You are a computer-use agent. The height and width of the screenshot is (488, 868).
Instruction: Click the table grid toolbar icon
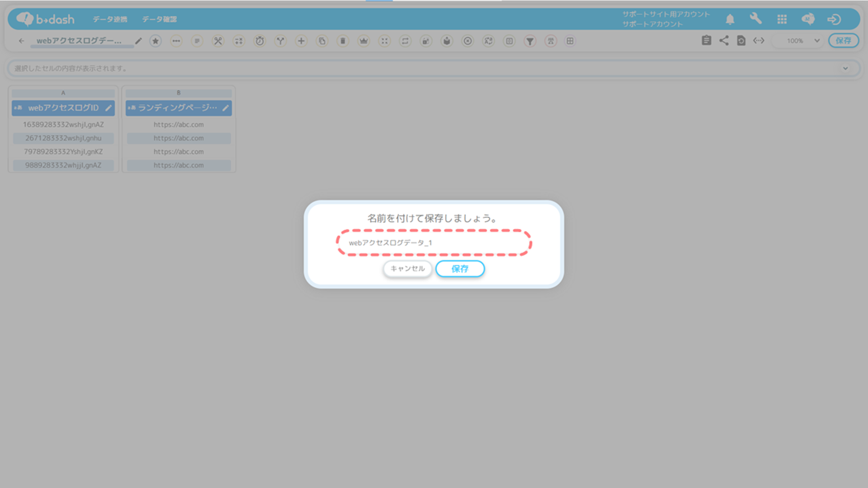pos(570,41)
